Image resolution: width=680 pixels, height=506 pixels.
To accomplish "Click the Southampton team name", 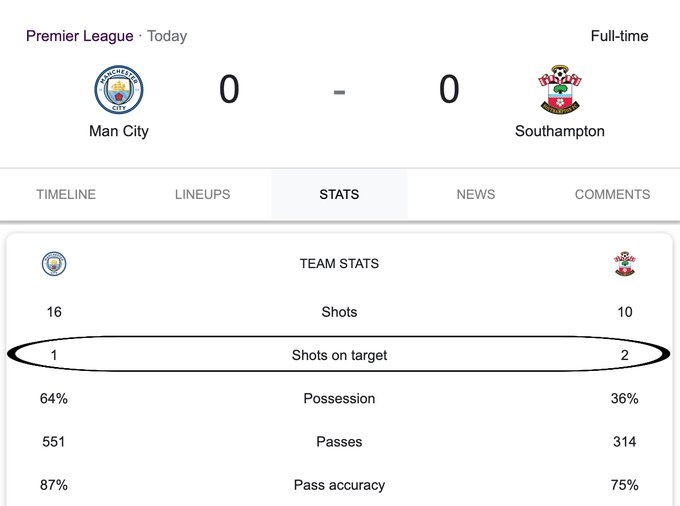I will 559,131.
